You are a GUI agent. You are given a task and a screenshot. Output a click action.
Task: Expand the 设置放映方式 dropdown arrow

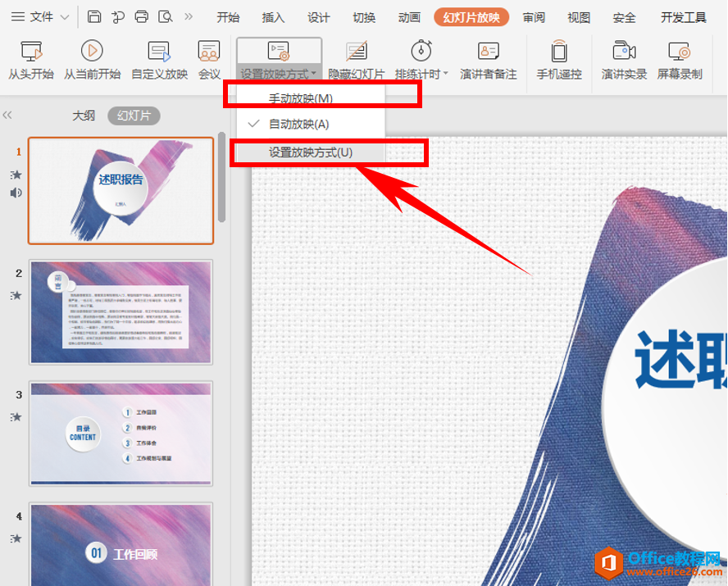click(314, 73)
